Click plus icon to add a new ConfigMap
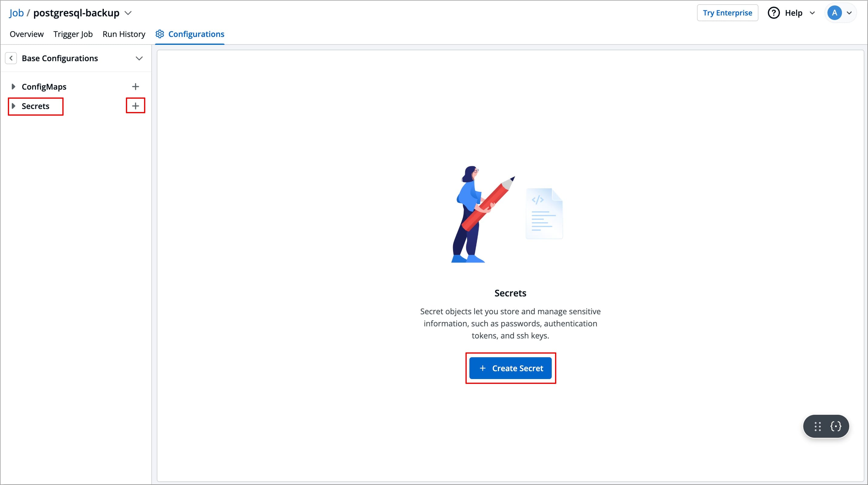Viewport: 868px width, 485px height. (x=136, y=86)
